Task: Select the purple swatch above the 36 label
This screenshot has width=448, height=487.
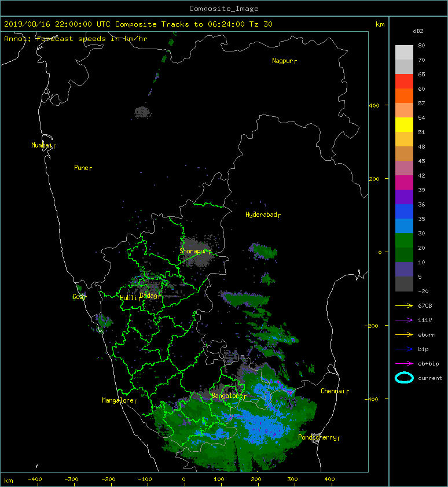Action: tap(404, 197)
